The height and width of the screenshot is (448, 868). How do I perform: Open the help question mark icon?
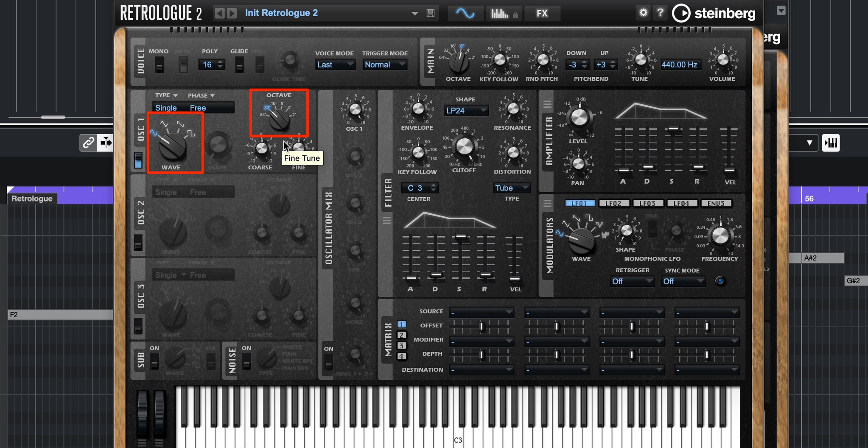pos(660,12)
